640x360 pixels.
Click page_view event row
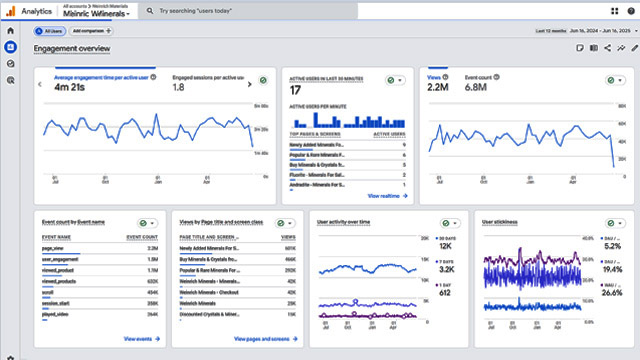point(100,248)
